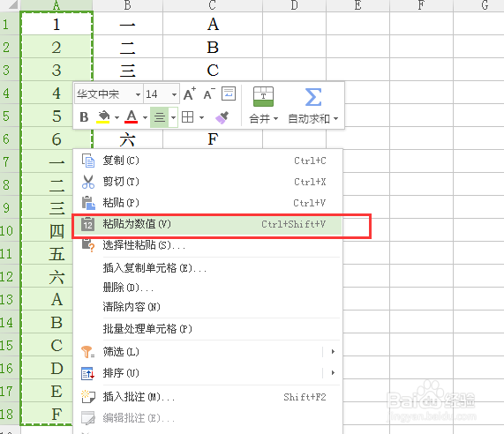Click the filter funnel icon

tap(87, 352)
